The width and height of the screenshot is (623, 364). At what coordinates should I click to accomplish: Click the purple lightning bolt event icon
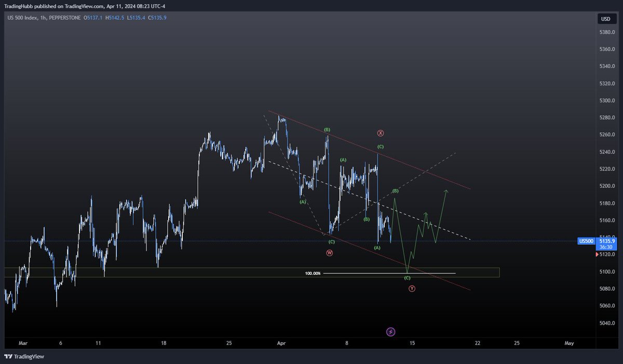tap(391, 331)
